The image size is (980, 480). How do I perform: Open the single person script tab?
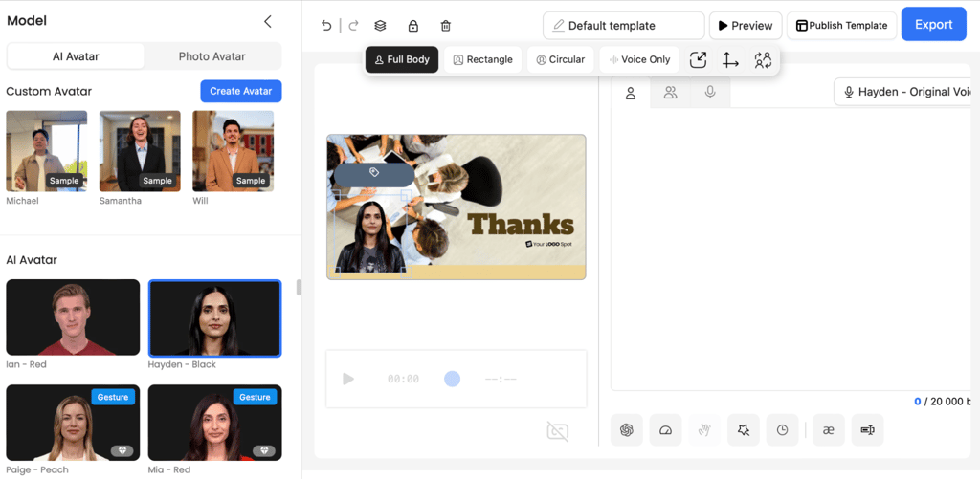(630, 93)
